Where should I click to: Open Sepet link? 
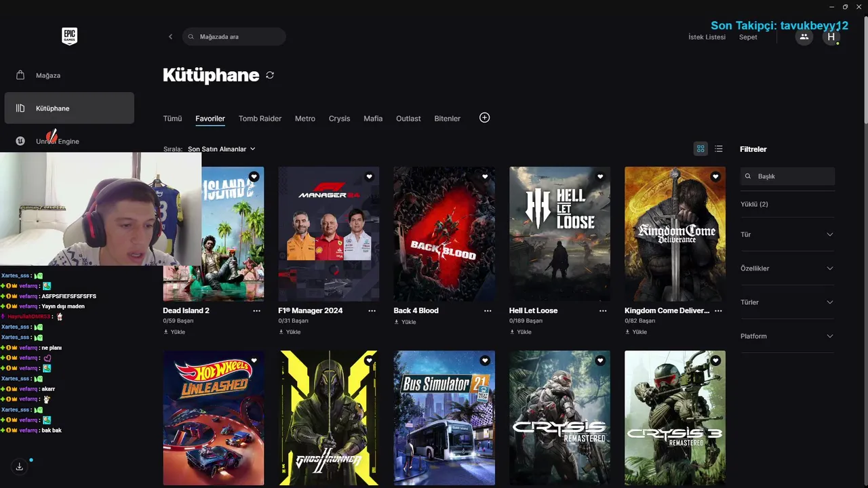(x=748, y=37)
